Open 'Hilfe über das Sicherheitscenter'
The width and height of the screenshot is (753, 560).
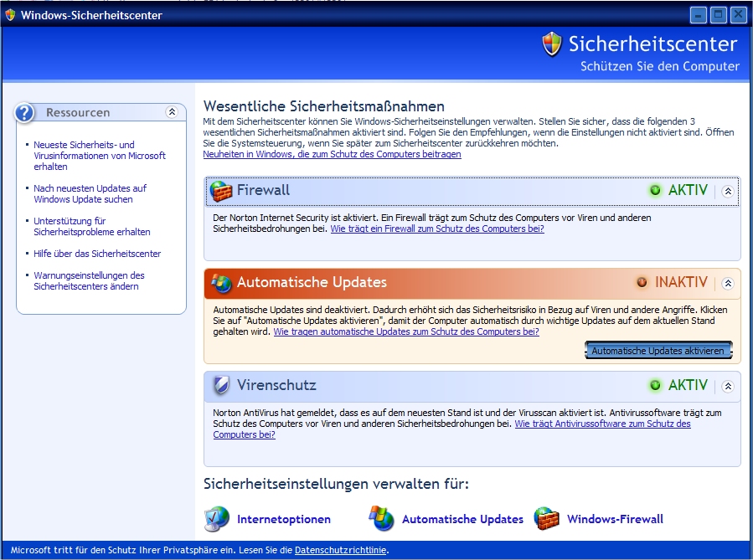97,254
